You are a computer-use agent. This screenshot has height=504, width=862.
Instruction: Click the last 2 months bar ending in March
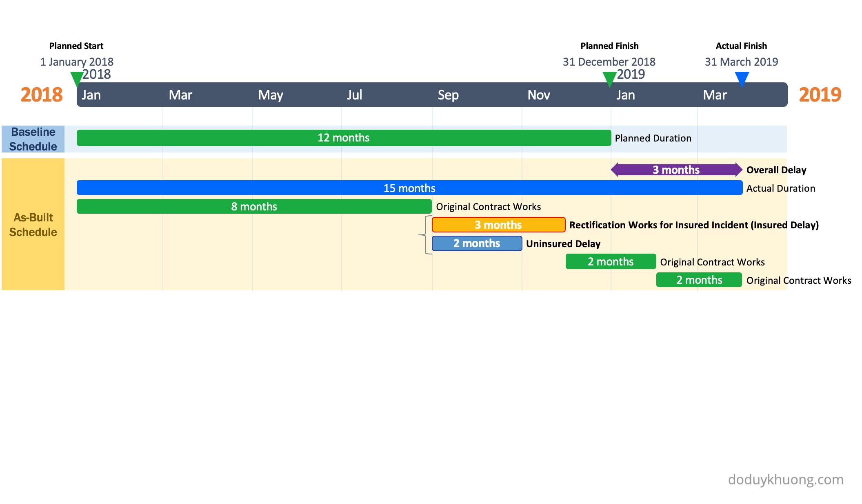click(699, 280)
